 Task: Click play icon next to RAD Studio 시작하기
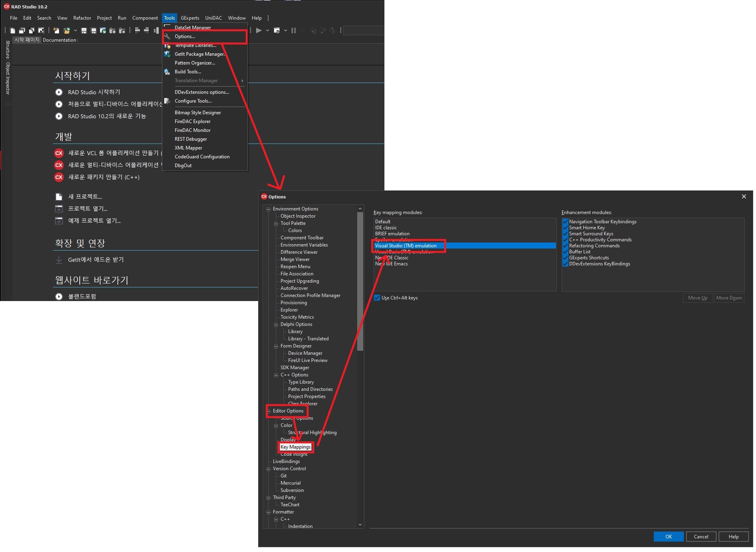click(59, 92)
